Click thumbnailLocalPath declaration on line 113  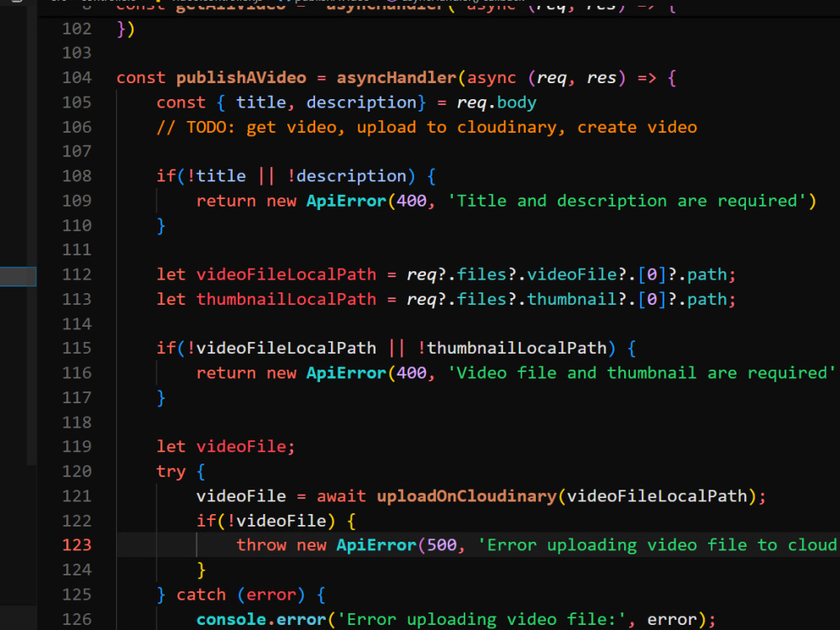(x=286, y=299)
